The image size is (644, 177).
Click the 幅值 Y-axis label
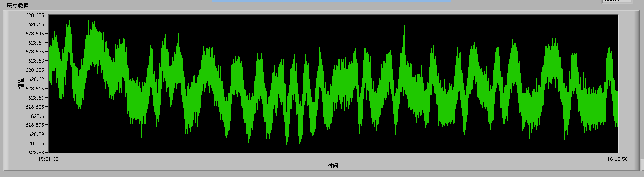(x=21, y=83)
